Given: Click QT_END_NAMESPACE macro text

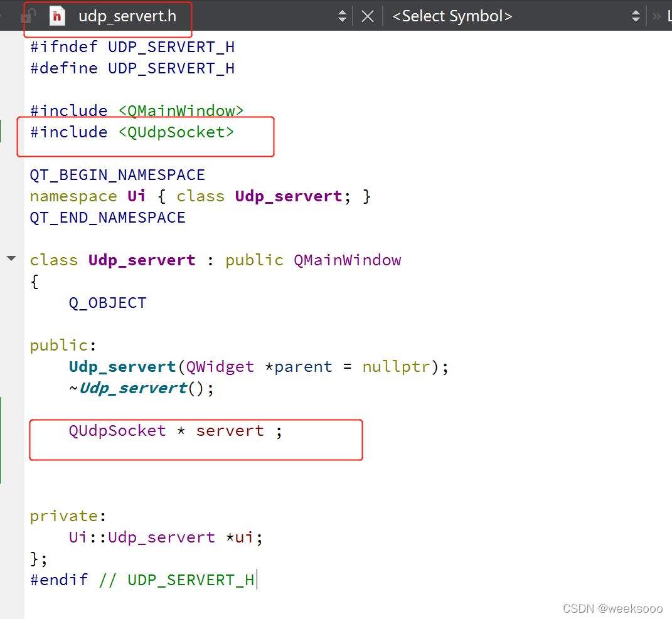Looking at the screenshot, I should point(107,218).
